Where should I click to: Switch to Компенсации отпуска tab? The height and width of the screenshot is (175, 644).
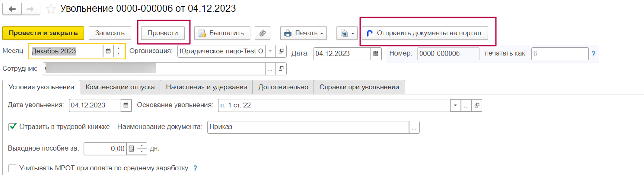pyautogui.click(x=120, y=87)
